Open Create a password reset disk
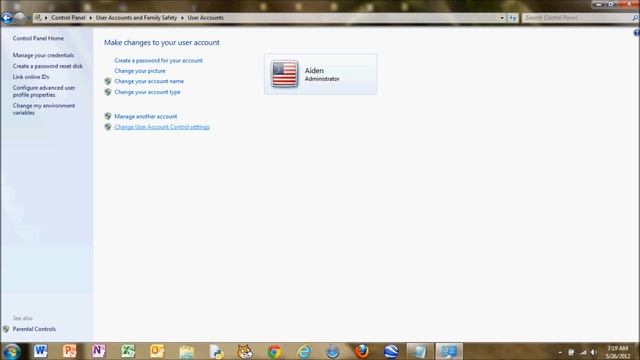This screenshot has height=360, width=640. (x=47, y=66)
